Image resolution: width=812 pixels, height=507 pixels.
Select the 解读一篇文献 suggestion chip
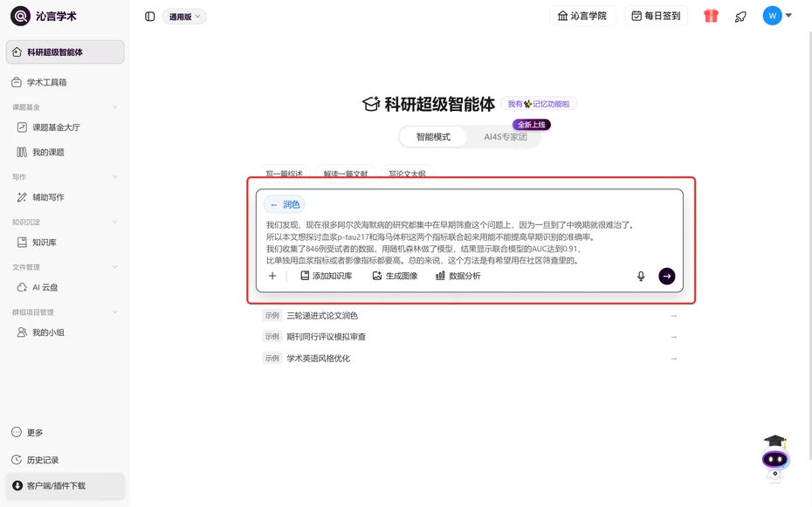(346, 172)
